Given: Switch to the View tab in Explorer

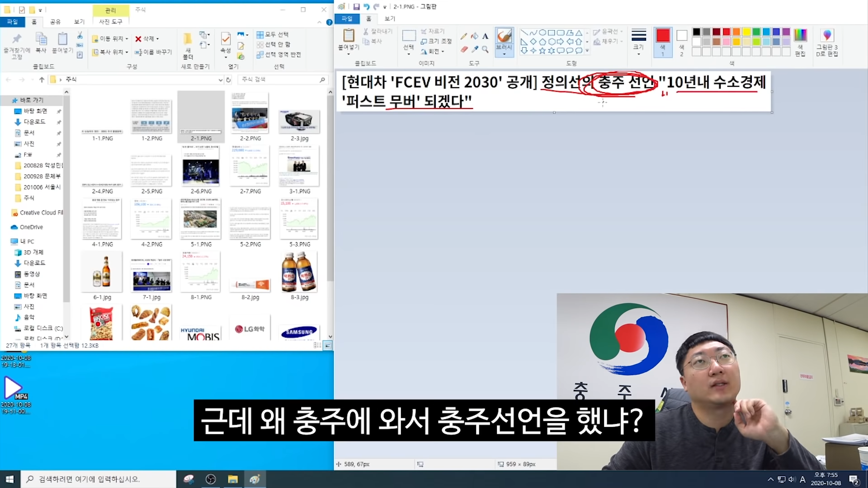Looking at the screenshot, I should click(x=79, y=22).
